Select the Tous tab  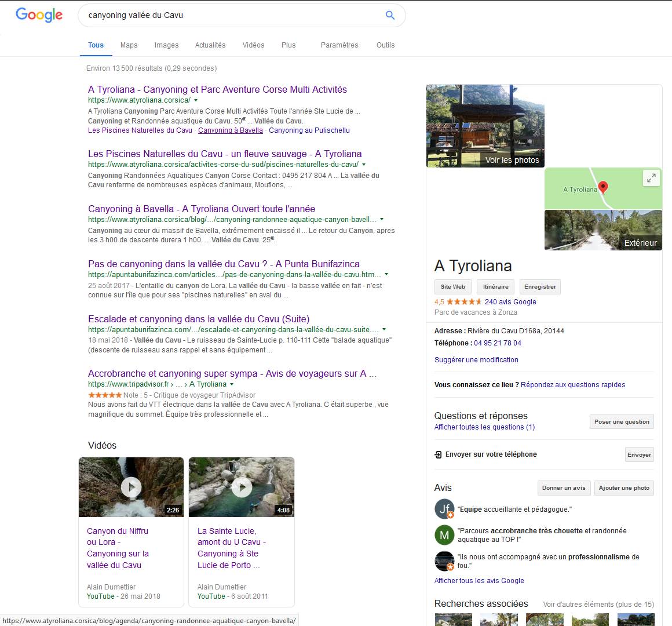(96, 45)
